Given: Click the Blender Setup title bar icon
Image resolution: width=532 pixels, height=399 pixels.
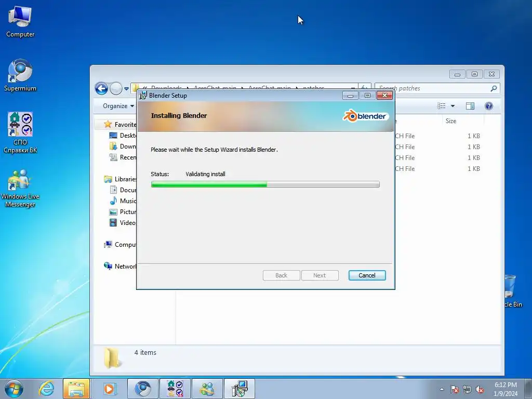Looking at the screenshot, I should 143,96.
